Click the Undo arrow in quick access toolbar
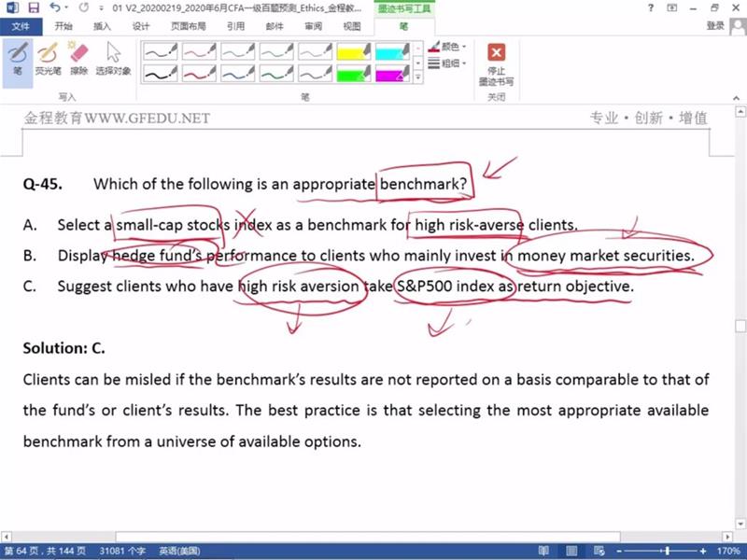Screen dimensions: 747x560 pyautogui.click(x=54, y=7)
